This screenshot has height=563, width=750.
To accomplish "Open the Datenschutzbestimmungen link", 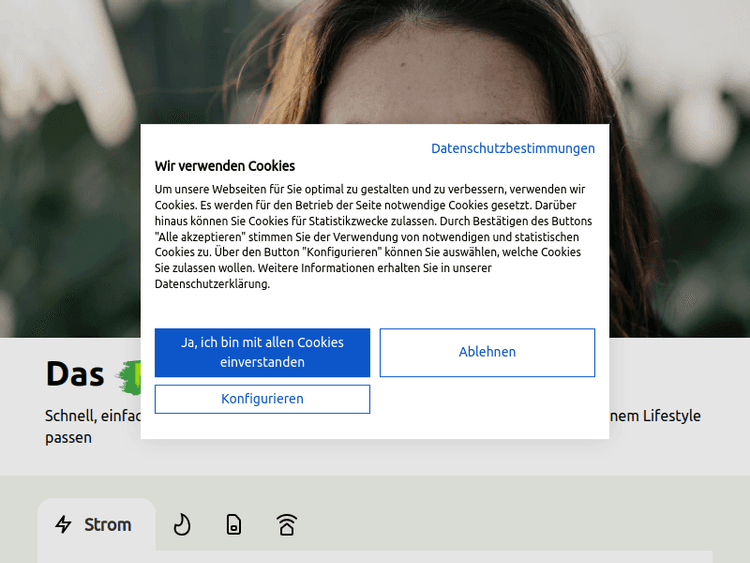I will [512, 148].
